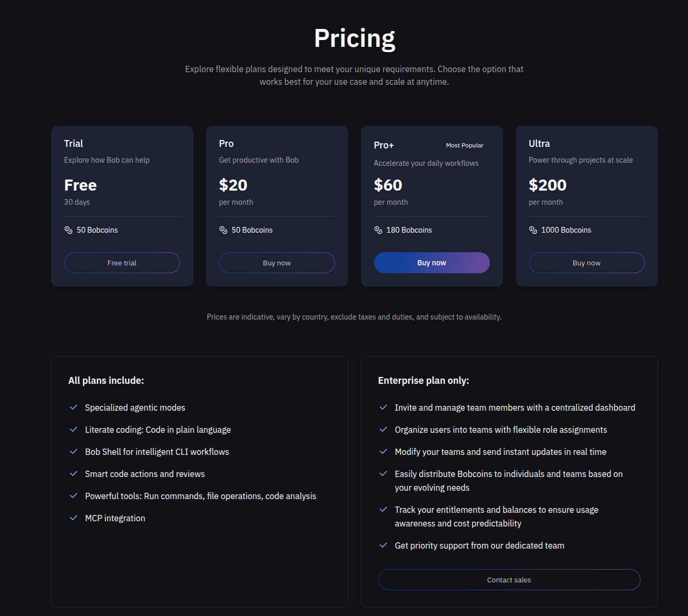Click the Bobcoins icon in Ultra plan
This screenshot has width=688, height=616.
click(533, 230)
